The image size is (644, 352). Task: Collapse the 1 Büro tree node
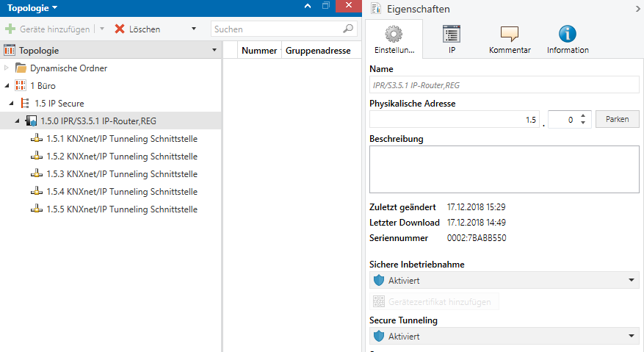coord(7,85)
